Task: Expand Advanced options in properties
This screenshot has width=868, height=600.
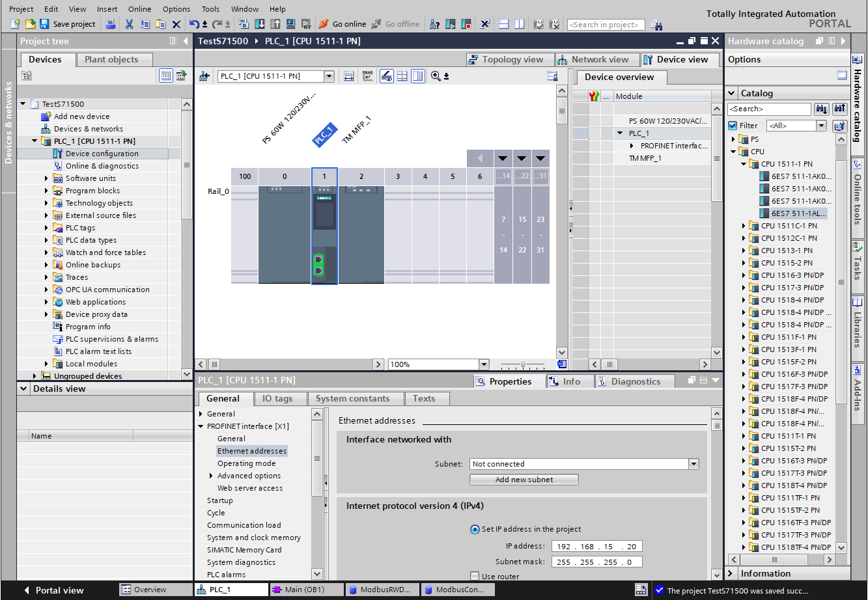Action: coord(211,476)
